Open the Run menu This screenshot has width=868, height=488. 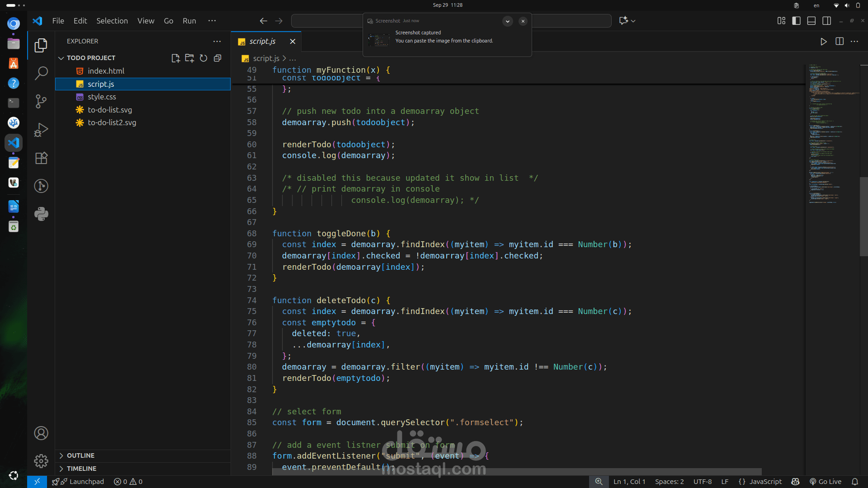click(189, 21)
